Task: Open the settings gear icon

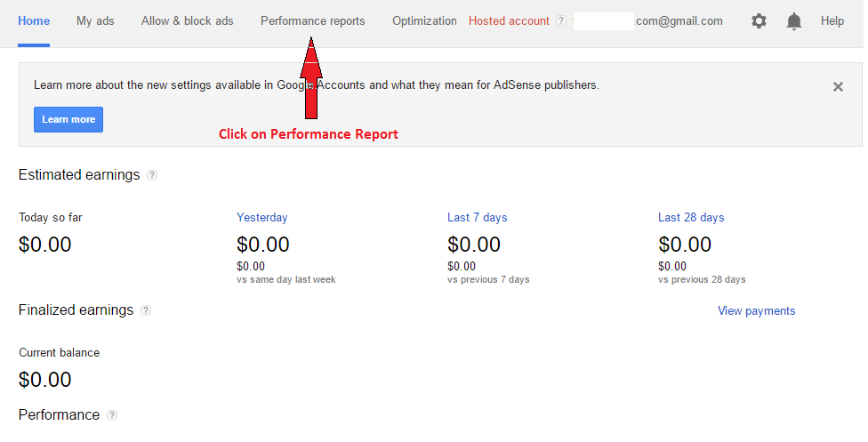Action: 759,21
